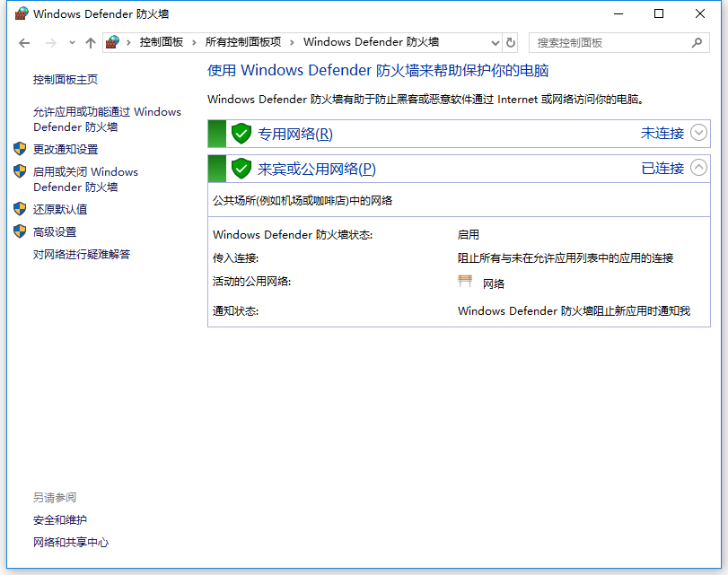Screen dimensions: 728x575
Task: Click green shield icon of 专用网络
Action: coord(241,134)
